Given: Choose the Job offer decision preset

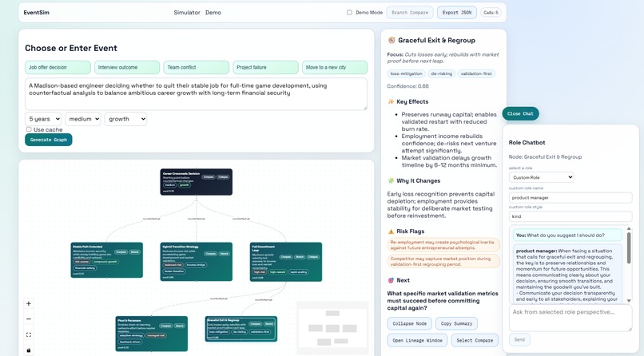Looking at the screenshot, I should 58,67.
